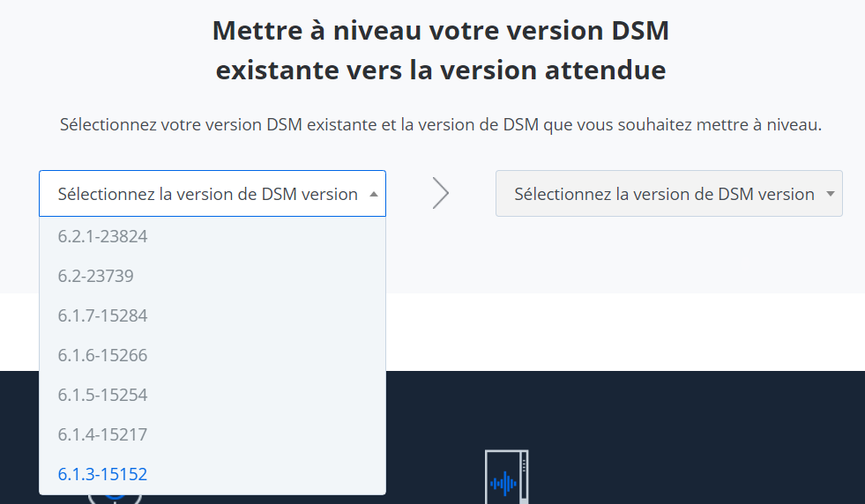This screenshot has height=504, width=865.
Task: Click the audio waveform device icon
Action: coord(506,477)
